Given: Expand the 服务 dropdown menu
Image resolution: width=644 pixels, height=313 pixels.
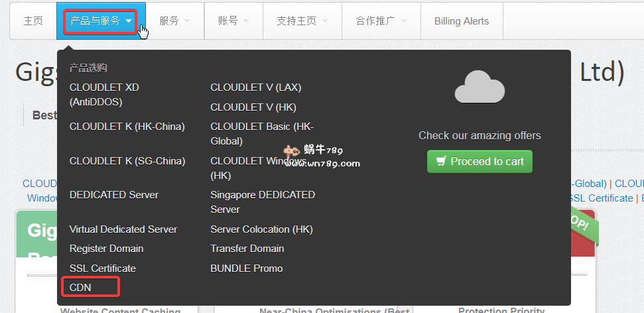Looking at the screenshot, I should tap(175, 21).
